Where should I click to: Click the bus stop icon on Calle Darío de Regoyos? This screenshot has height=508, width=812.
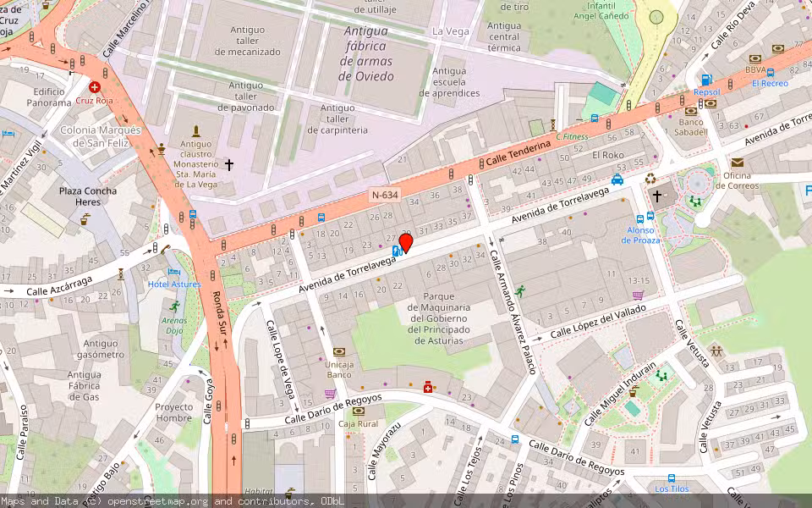point(515,439)
